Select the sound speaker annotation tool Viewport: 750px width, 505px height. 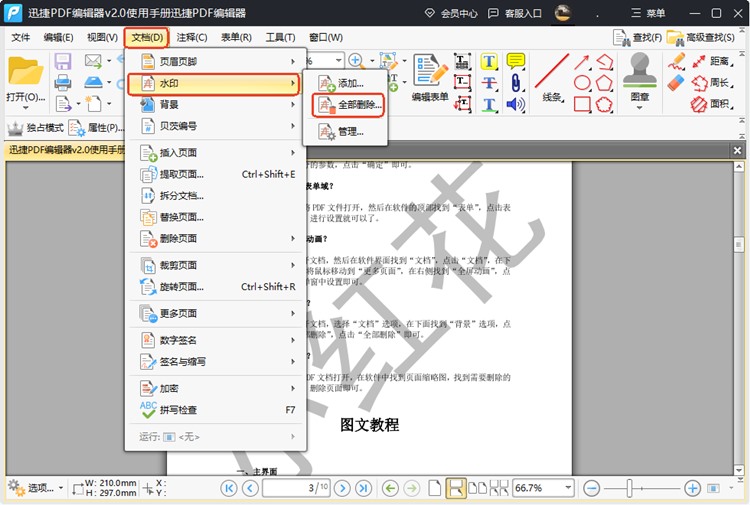pos(516,104)
